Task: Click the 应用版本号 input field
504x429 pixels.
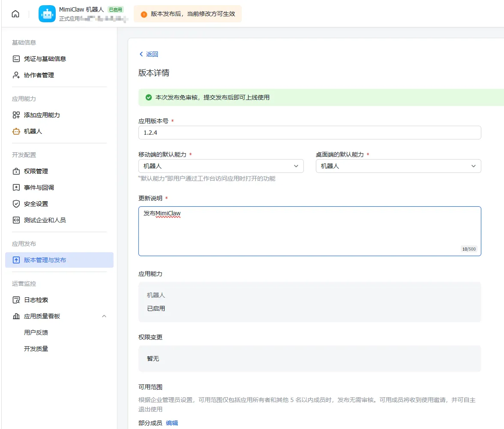Action: click(x=309, y=133)
